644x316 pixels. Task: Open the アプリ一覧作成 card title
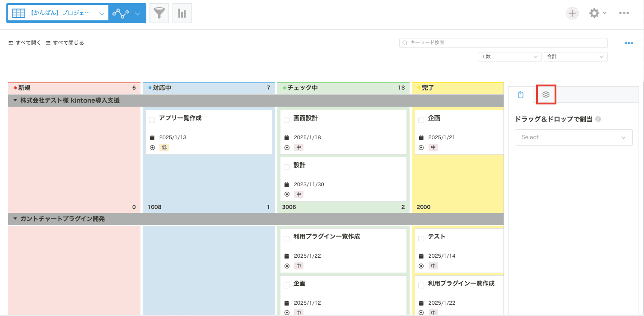pos(180,118)
